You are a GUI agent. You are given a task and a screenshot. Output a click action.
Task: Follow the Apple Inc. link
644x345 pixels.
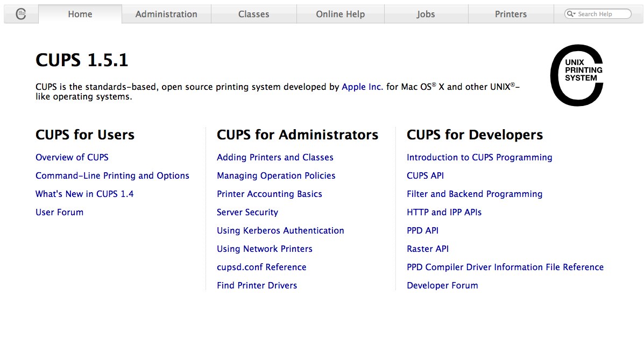pyautogui.click(x=362, y=87)
